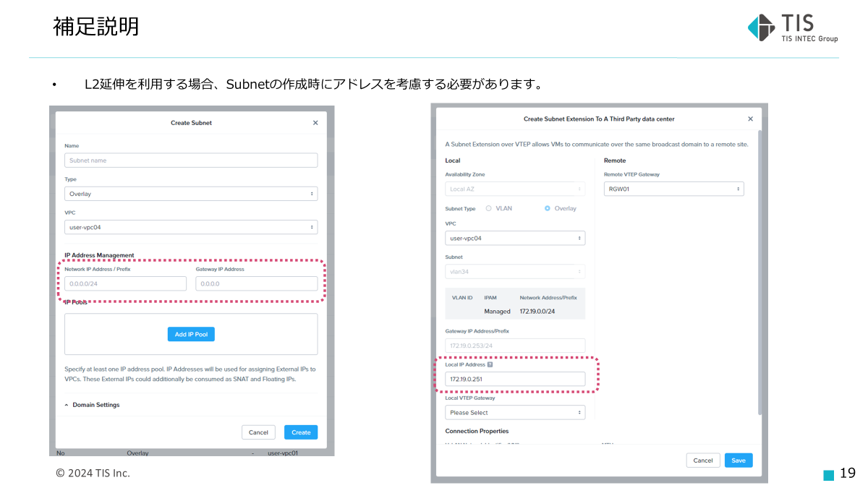Click the Network Address 172.19.0.0/24 value
868x488 pixels.
tap(537, 311)
